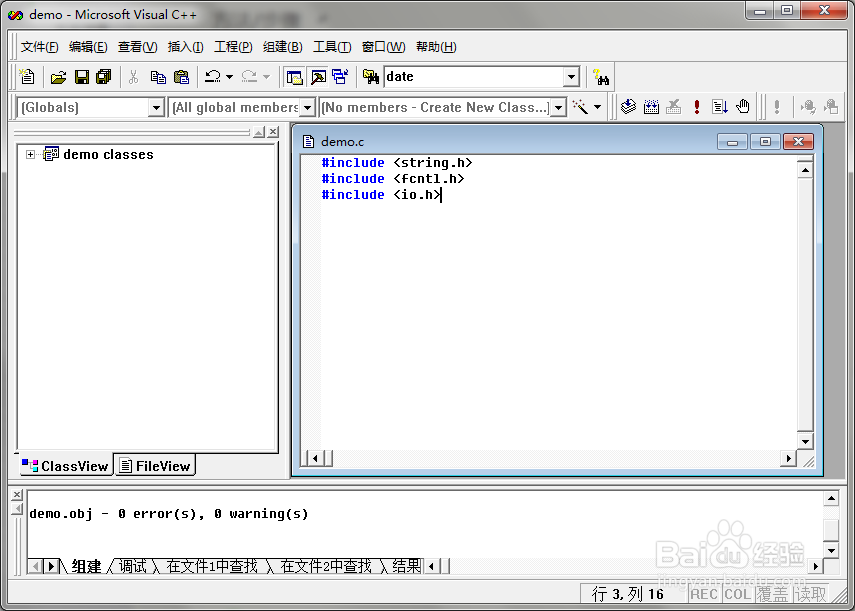Expand the demo classes tree node
This screenshot has height=611, width=855.
click(30, 155)
